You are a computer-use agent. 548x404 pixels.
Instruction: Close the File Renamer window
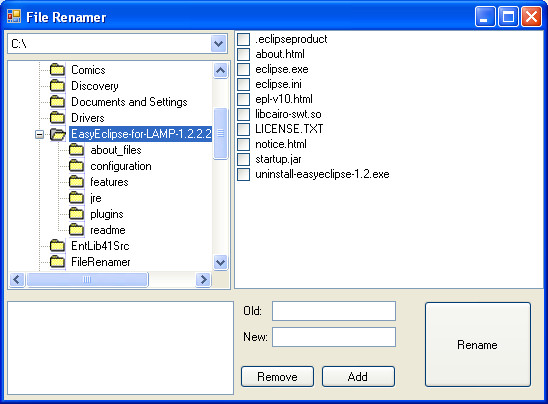click(x=531, y=16)
